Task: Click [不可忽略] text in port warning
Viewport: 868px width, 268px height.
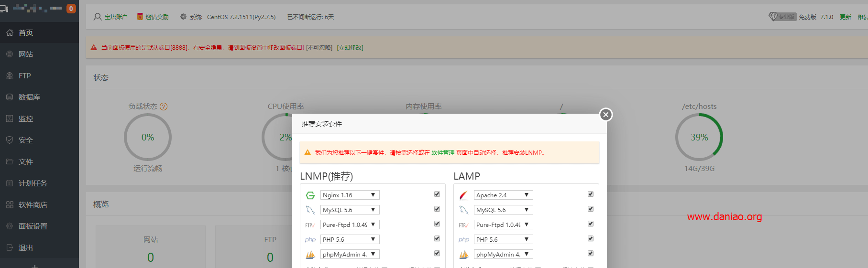Action: [319, 48]
